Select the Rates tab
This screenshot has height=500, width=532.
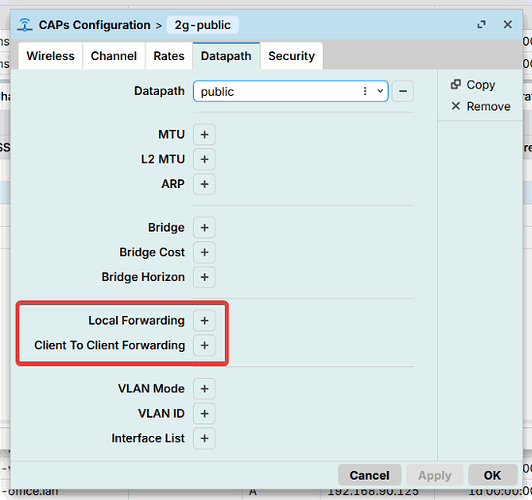[x=169, y=56]
